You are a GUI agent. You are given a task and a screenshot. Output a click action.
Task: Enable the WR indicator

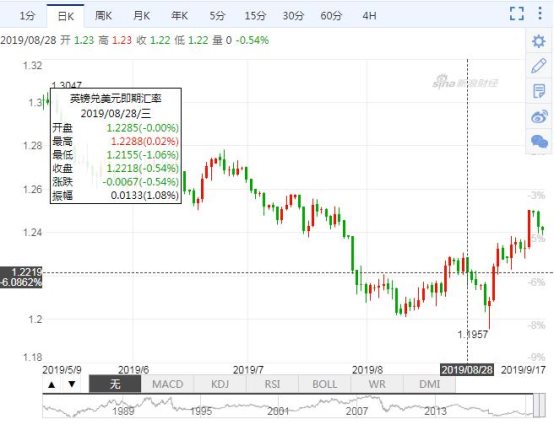[x=377, y=384]
